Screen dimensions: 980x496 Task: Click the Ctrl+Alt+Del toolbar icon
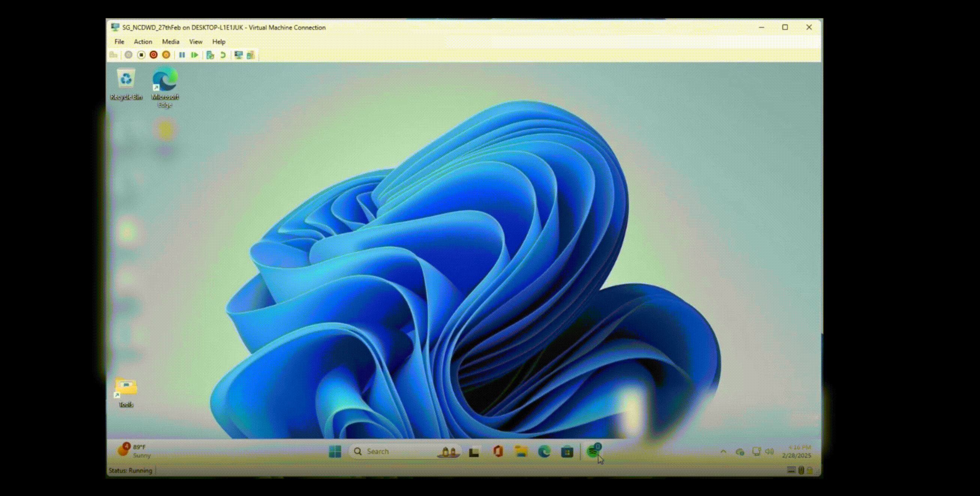[x=114, y=55]
